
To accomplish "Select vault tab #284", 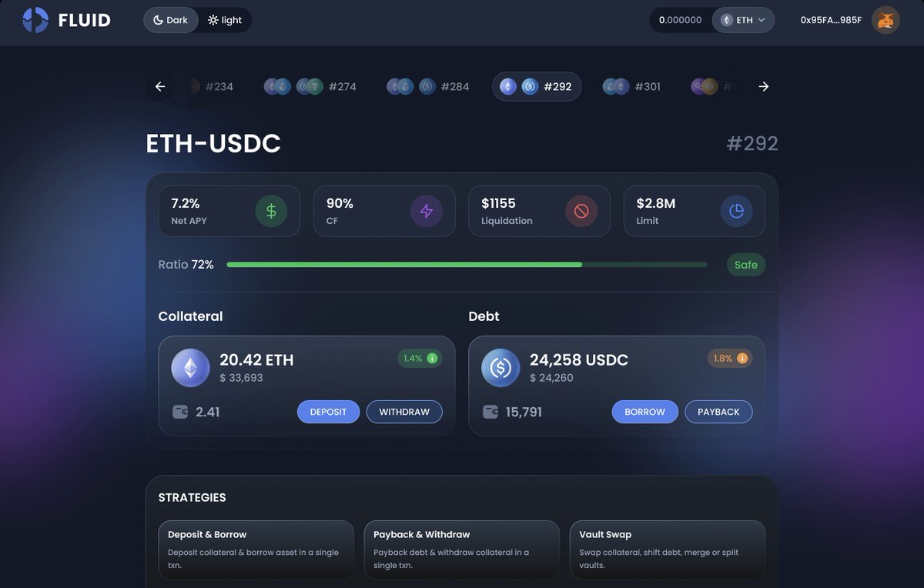I will [428, 86].
